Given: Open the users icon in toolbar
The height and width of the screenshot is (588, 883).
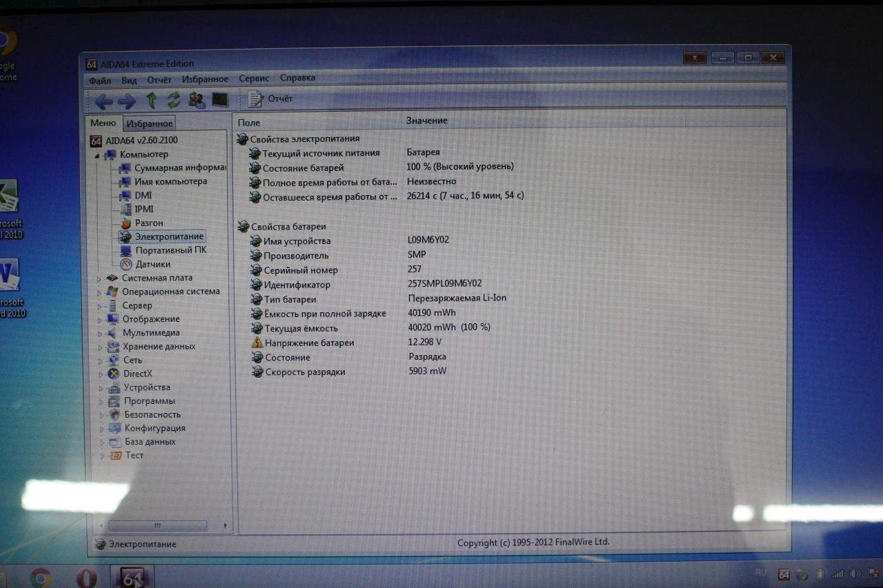Looking at the screenshot, I should pyautogui.click(x=197, y=101).
